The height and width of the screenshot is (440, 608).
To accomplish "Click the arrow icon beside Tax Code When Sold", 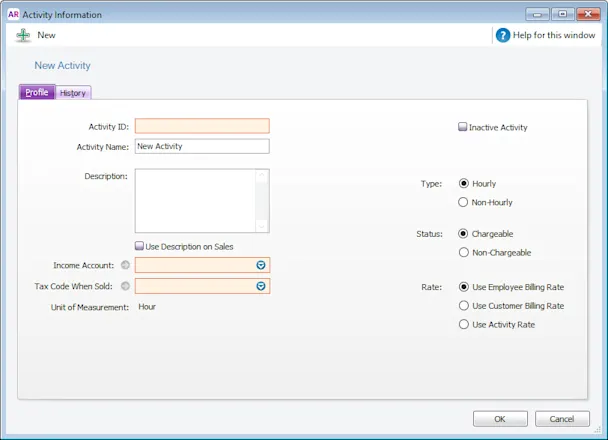I will (x=125, y=286).
